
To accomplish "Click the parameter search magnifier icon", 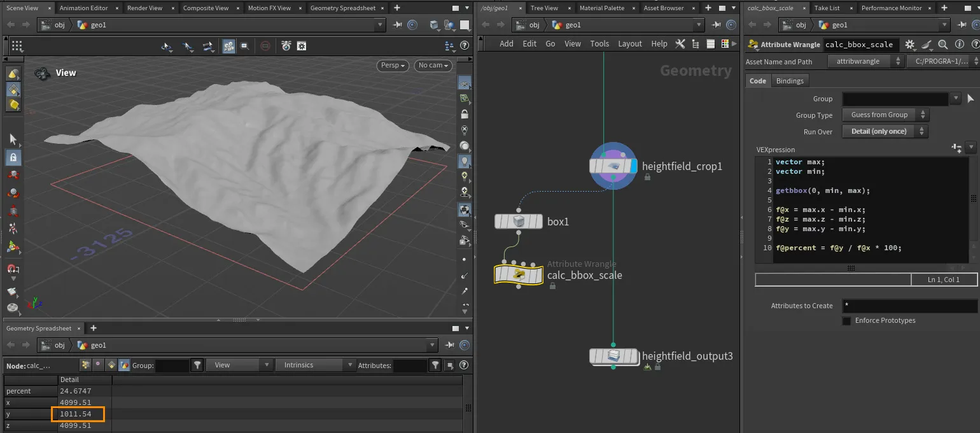I will [x=943, y=45].
